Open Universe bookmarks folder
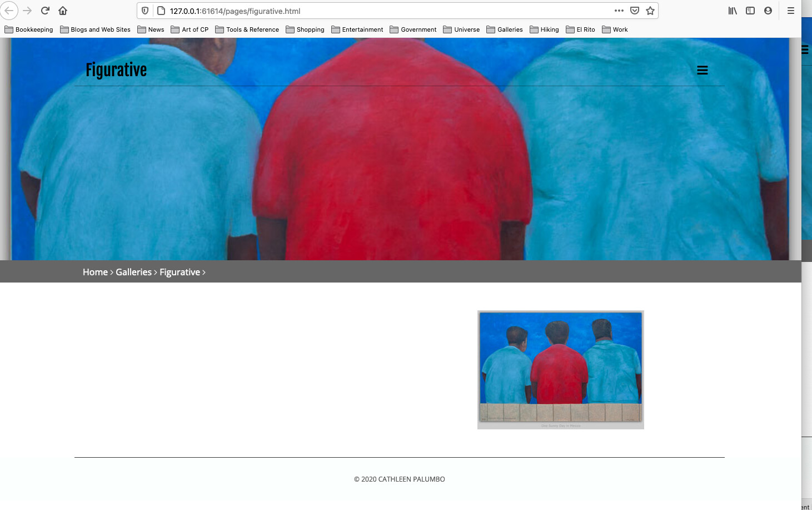The height and width of the screenshot is (510, 812). pos(461,29)
